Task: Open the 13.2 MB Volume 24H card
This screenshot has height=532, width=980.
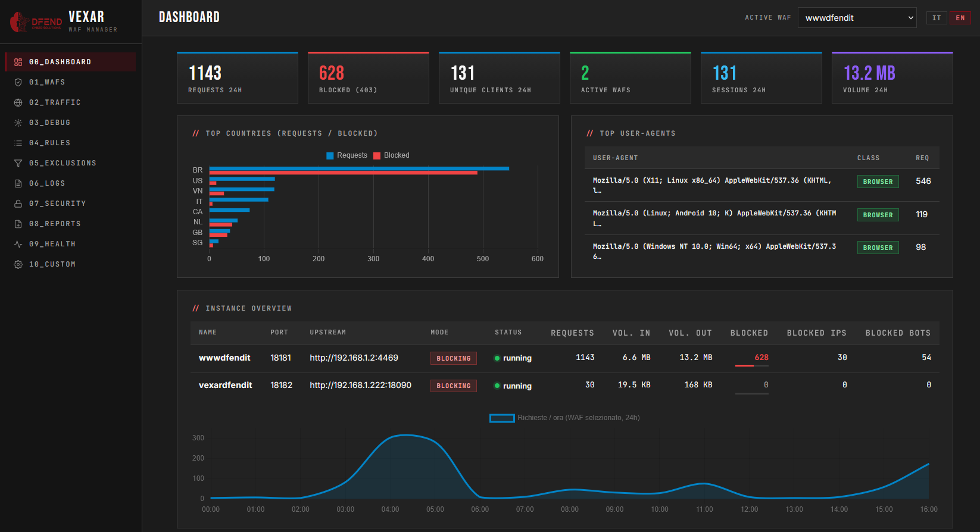Action: 892,78
